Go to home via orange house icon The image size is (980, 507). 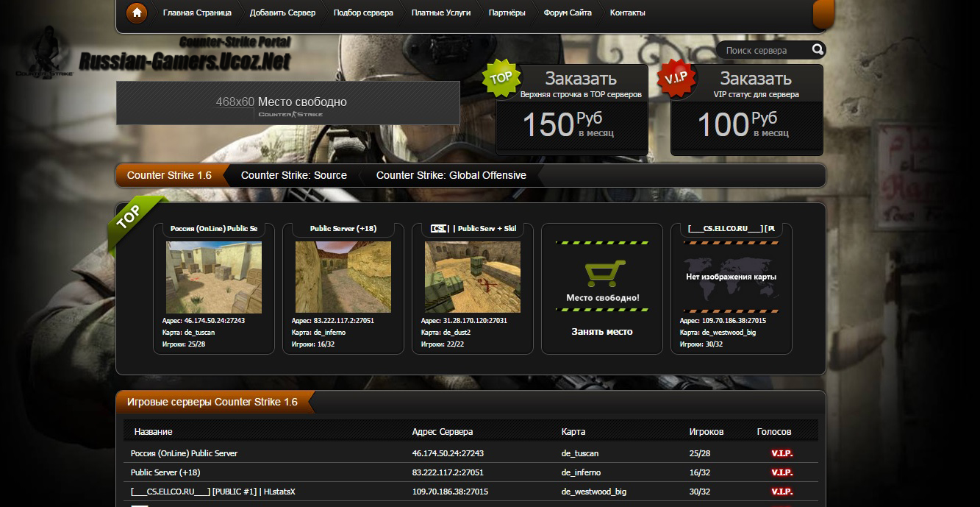coord(137,13)
